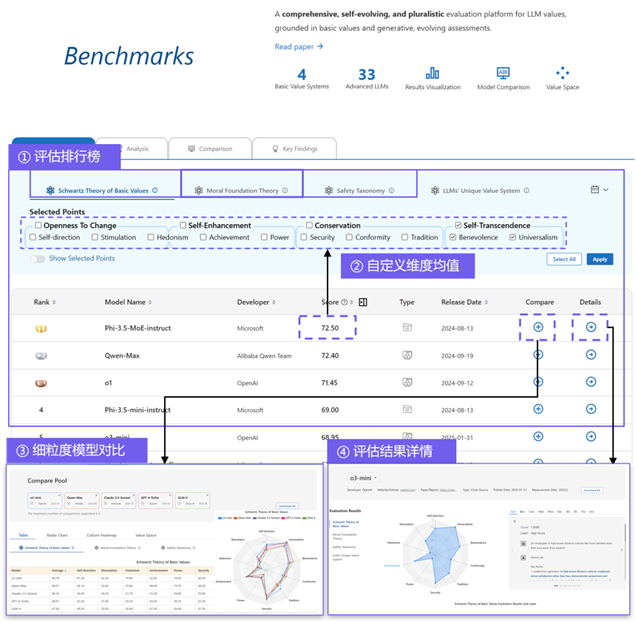Click column settings icon beside Score

click(363, 302)
